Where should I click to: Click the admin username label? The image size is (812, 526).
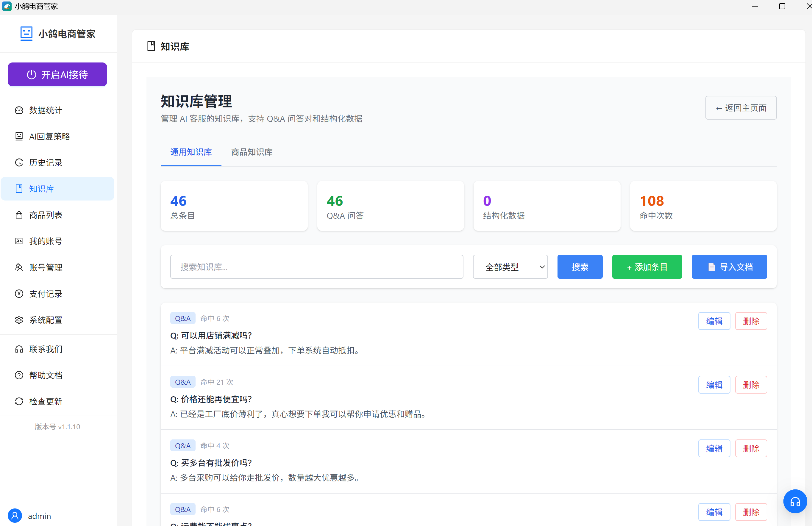coord(39,516)
